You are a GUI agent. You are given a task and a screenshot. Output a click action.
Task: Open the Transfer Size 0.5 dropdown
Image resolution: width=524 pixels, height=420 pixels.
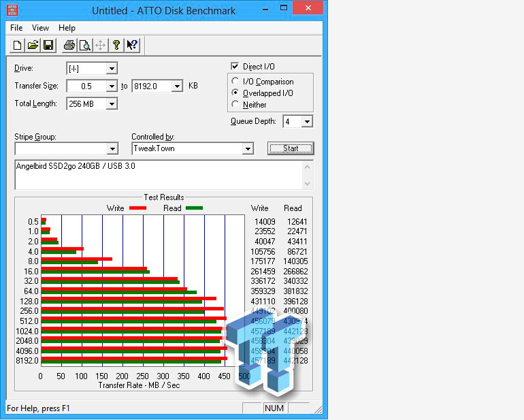click(112, 86)
